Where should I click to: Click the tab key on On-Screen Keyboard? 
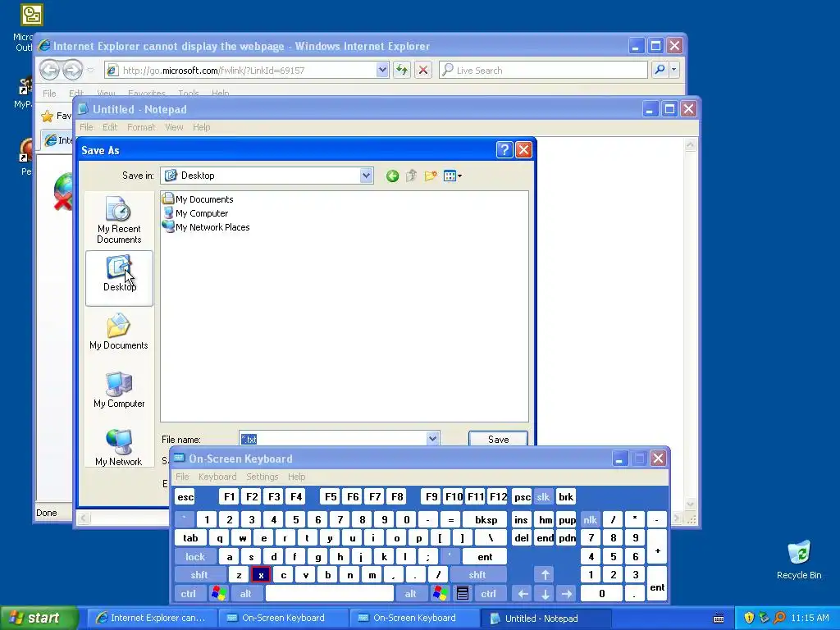point(190,538)
